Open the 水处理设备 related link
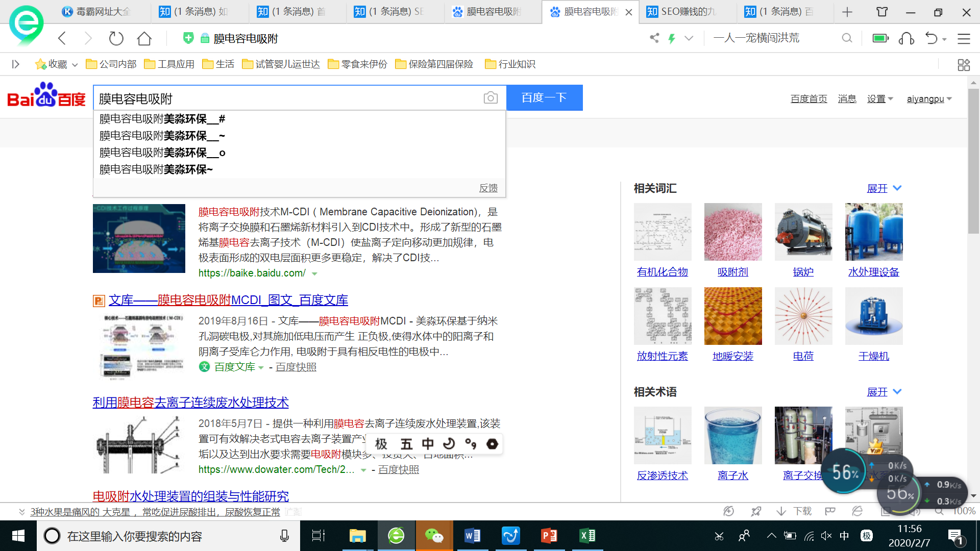 pos(873,272)
